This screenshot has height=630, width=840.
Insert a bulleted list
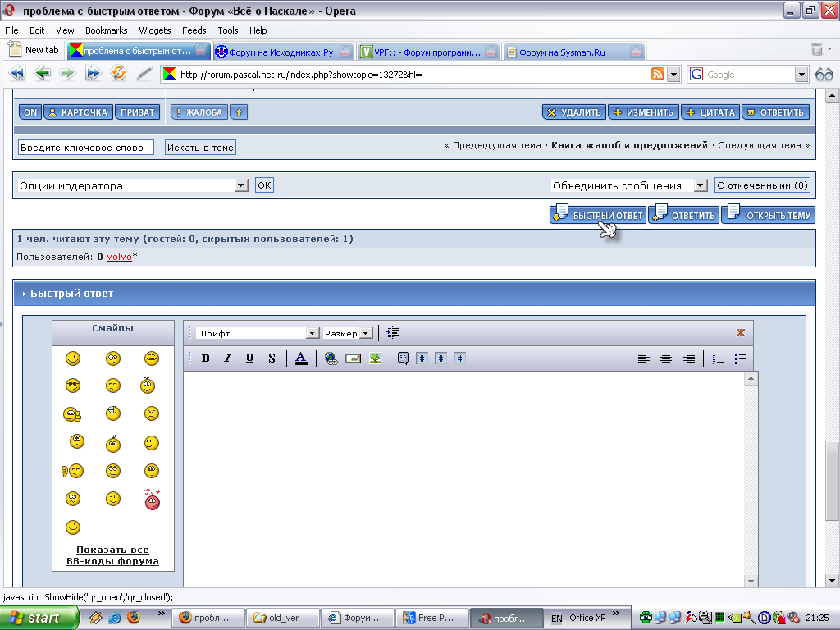coord(741,358)
